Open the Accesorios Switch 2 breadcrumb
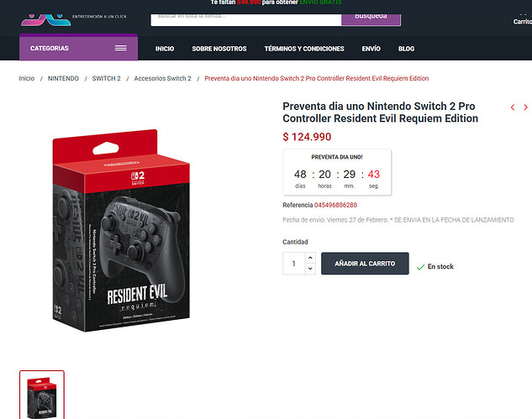This screenshot has height=419, width=532. point(162,78)
